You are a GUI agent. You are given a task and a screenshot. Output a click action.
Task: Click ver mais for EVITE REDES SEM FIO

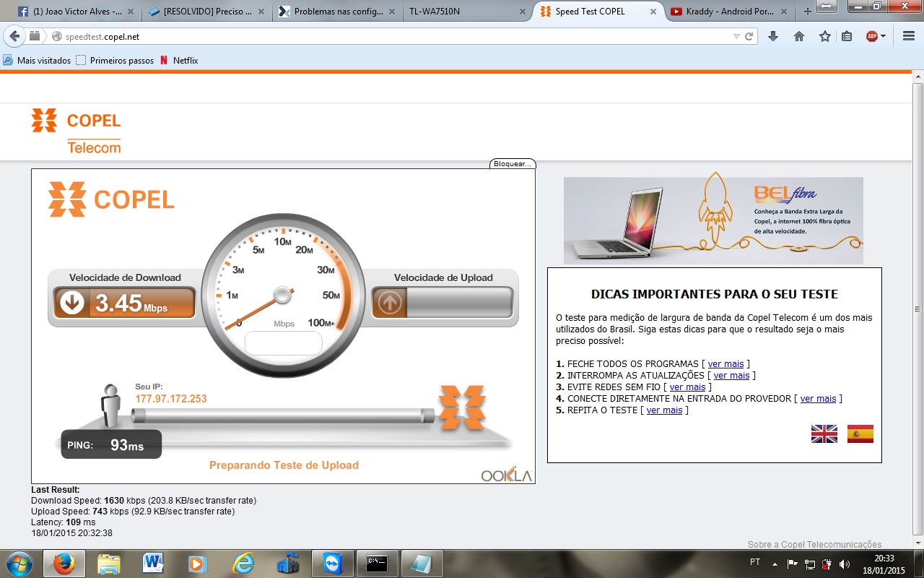pos(687,387)
